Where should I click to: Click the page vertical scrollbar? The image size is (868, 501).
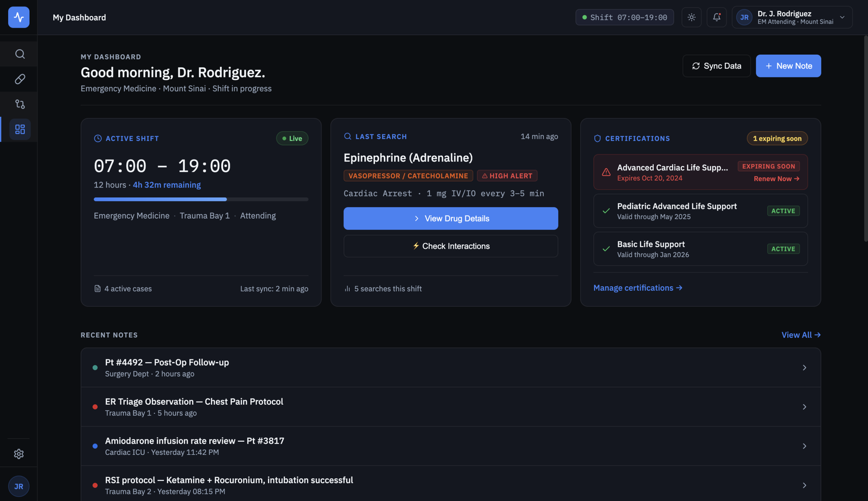(x=865, y=139)
